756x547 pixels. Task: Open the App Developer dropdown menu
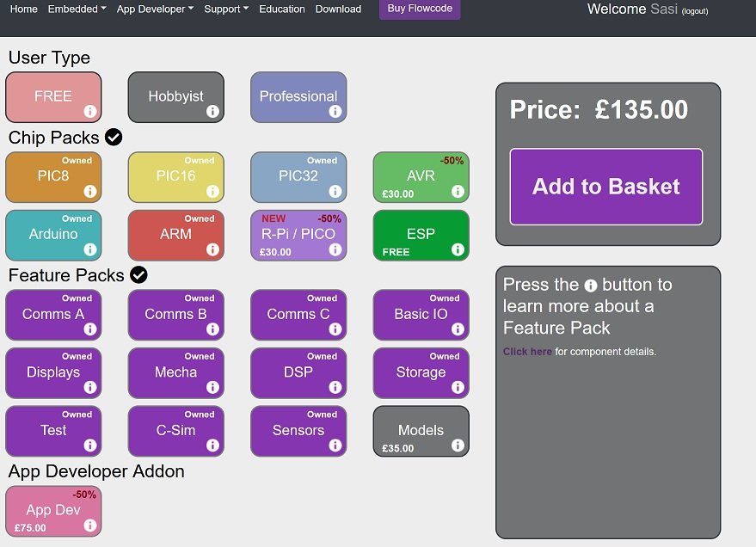coord(155,9)
